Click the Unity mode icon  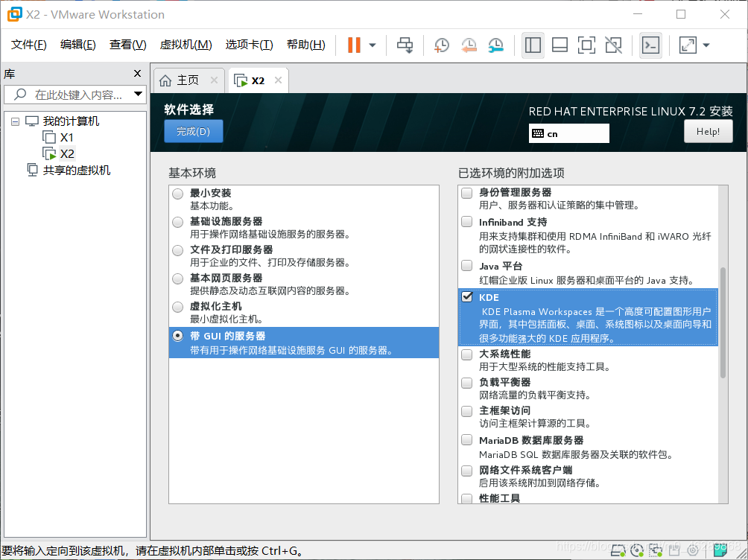click(x=613, y=45)
